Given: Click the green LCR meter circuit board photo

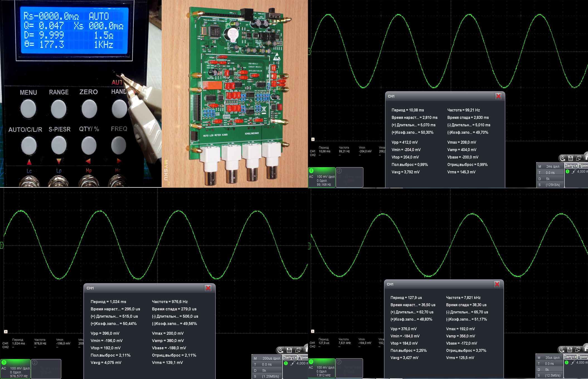Looking at the screenshot, I should [235, 94].
